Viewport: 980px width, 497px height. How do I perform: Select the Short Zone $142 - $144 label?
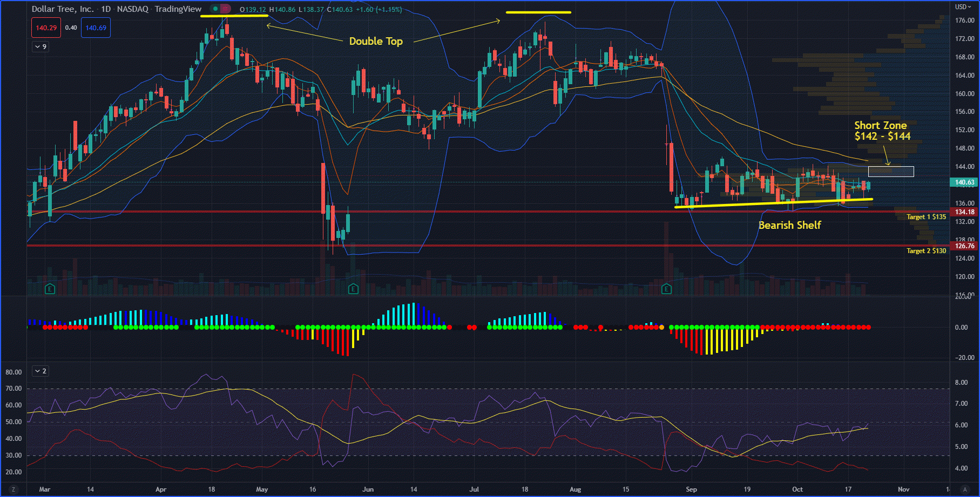click(882, 131)
